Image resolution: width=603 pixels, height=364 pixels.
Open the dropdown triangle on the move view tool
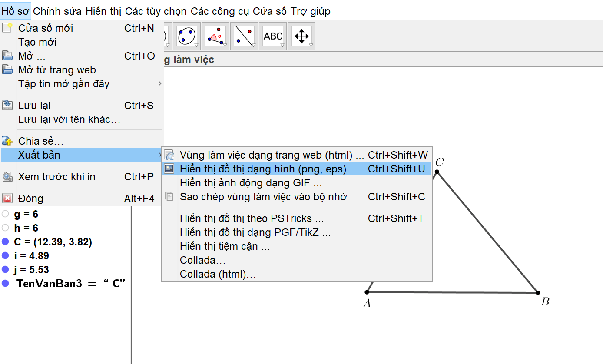coord(311,46)
